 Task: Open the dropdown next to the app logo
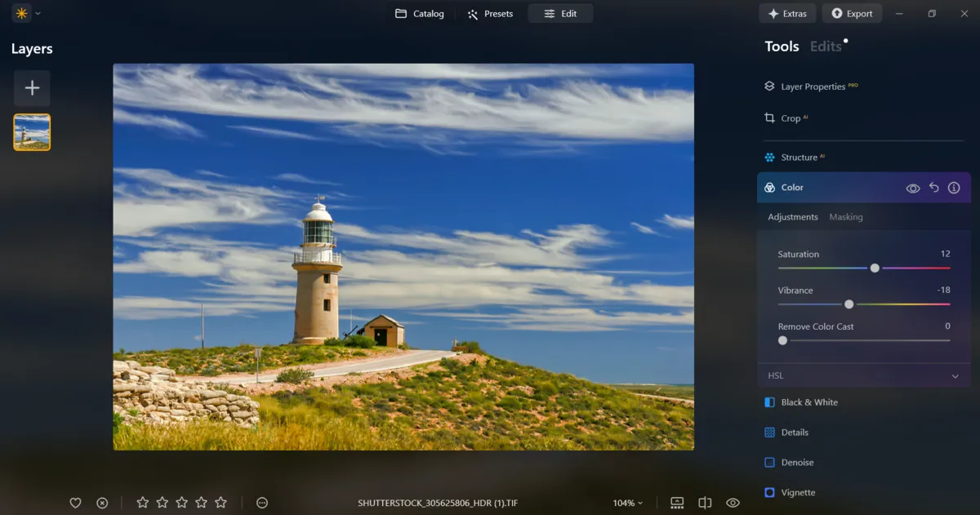click(37, 13)
